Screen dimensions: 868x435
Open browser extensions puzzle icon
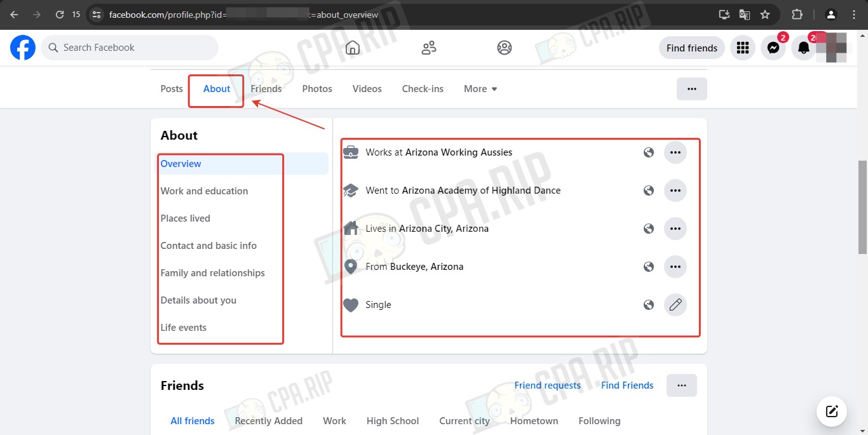(x=797, y=14)
